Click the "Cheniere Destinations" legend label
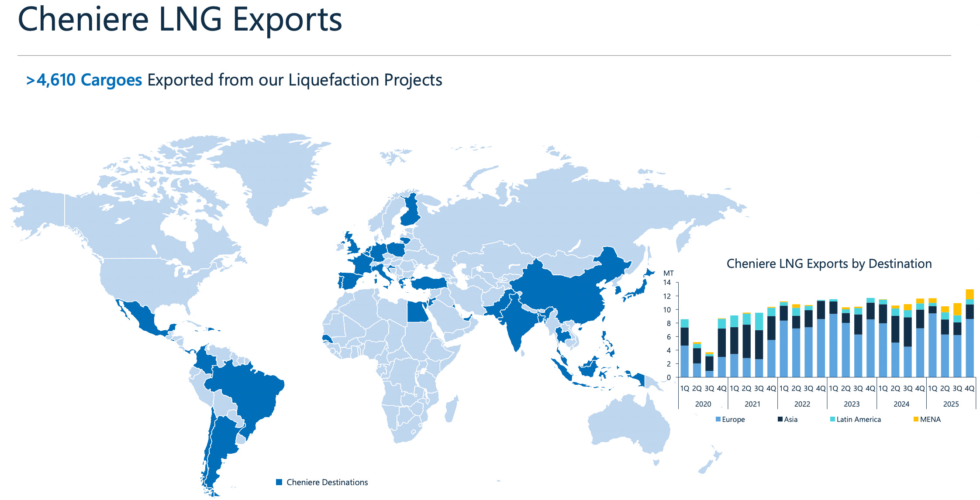Screen dimensions: 980x500 pos(327,482)
